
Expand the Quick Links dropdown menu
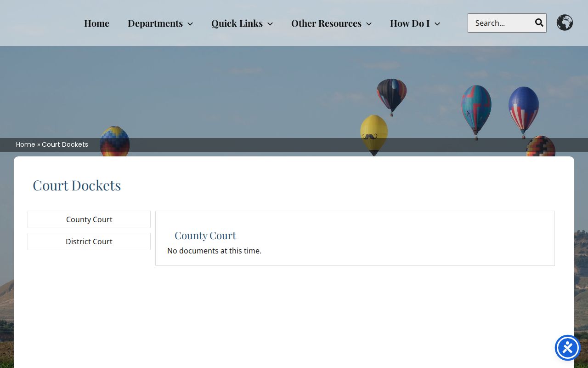242,23
